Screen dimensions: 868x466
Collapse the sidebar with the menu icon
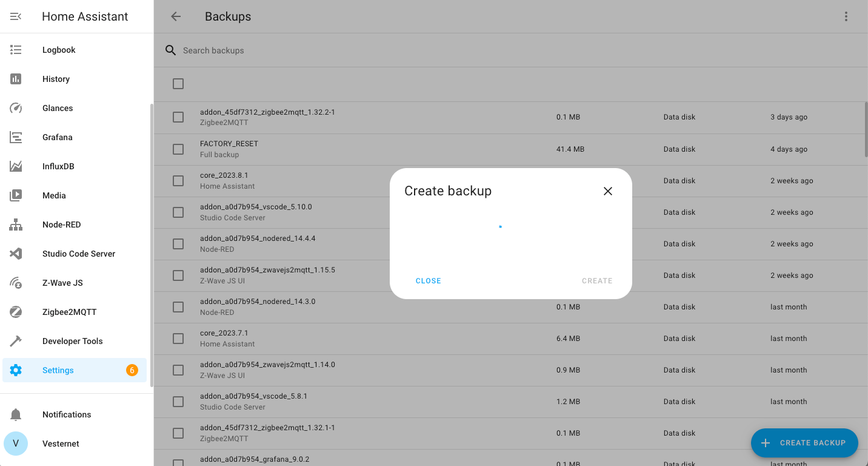(x=16, y=16)
